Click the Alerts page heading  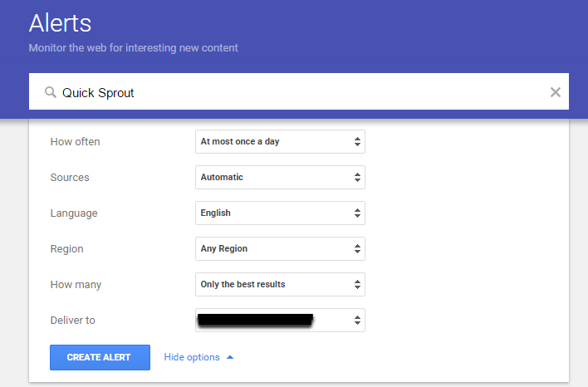pyautogui.click(x=60, y=22)
